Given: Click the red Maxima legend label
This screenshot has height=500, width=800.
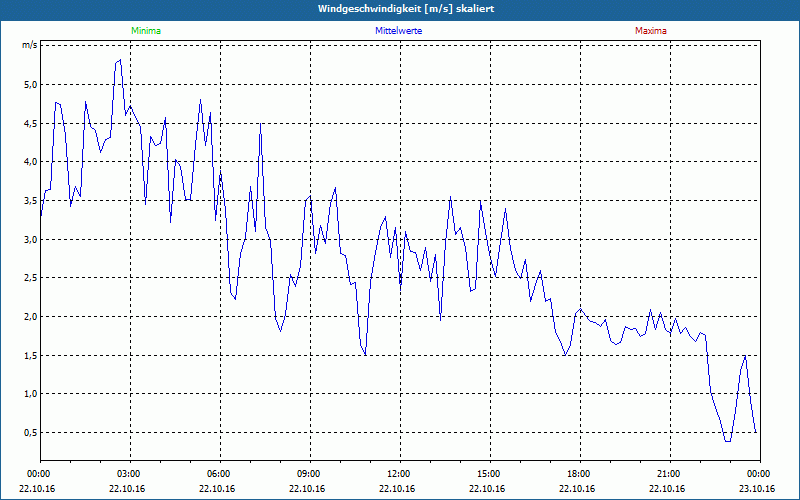Looking at the screenshot, I should [x=651, y=31].
